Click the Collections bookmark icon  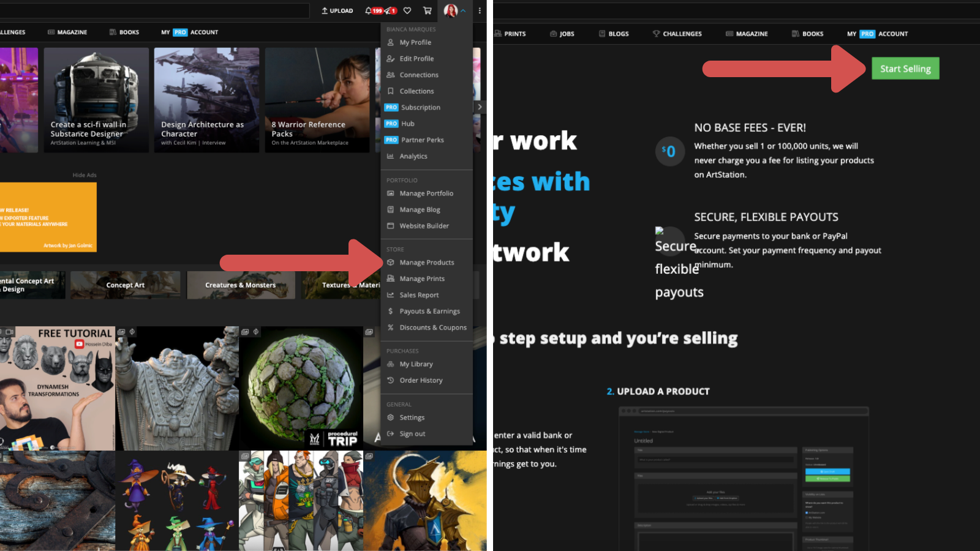point(390,91)
